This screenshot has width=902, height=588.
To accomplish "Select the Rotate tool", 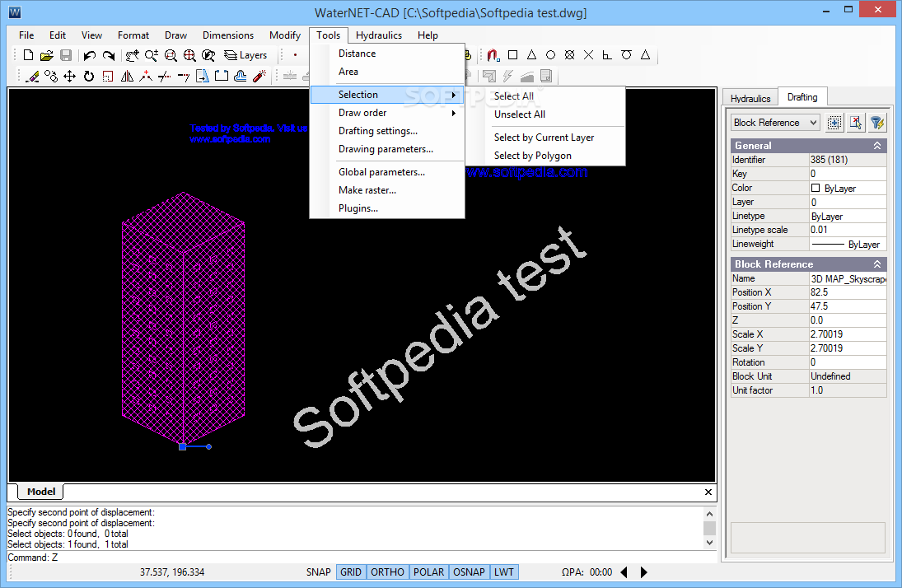I will point(89,76).
